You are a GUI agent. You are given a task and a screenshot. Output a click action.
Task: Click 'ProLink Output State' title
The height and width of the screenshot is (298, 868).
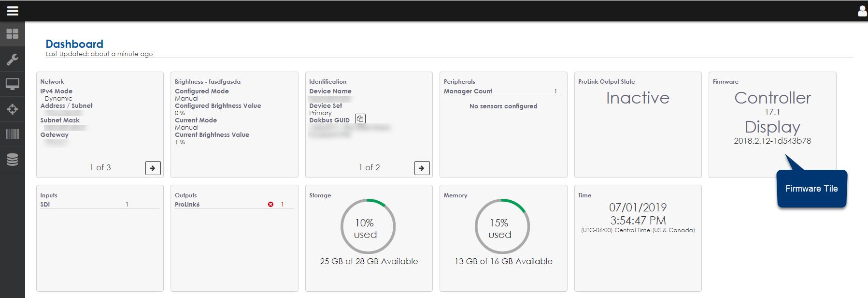pyautogui.click(x=607, y=82)
